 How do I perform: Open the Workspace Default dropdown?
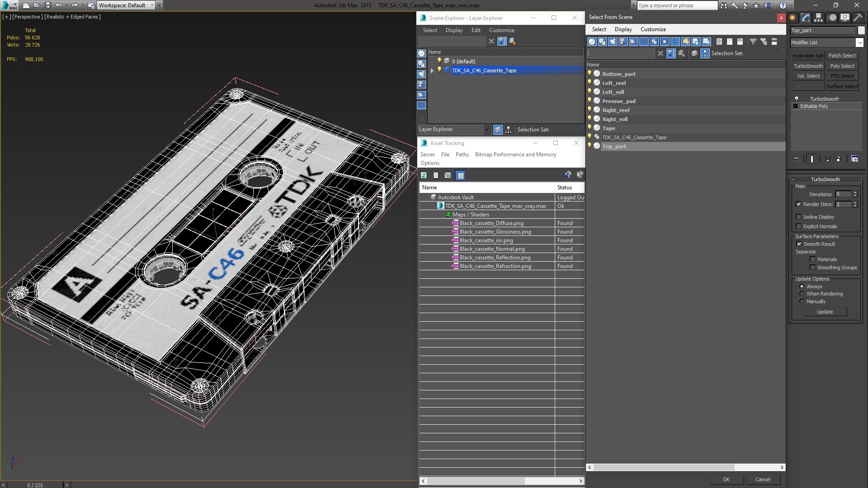click(x=127, y=5)
